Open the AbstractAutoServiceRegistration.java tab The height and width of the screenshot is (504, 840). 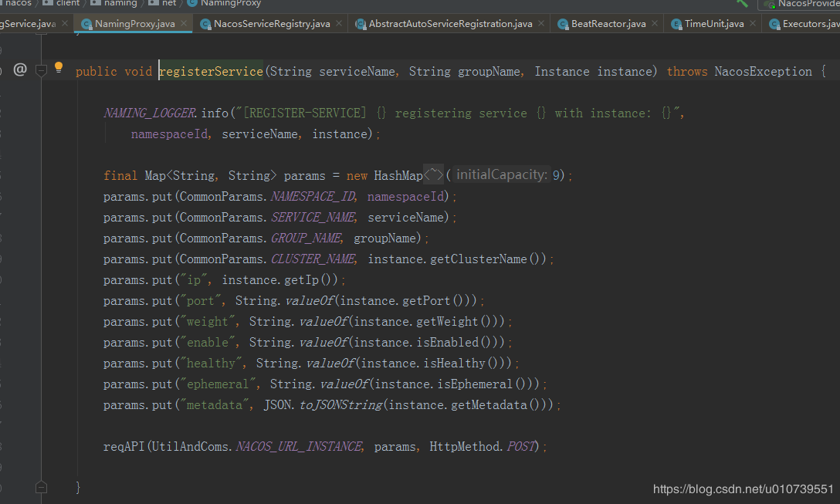(x=451, y=24)
